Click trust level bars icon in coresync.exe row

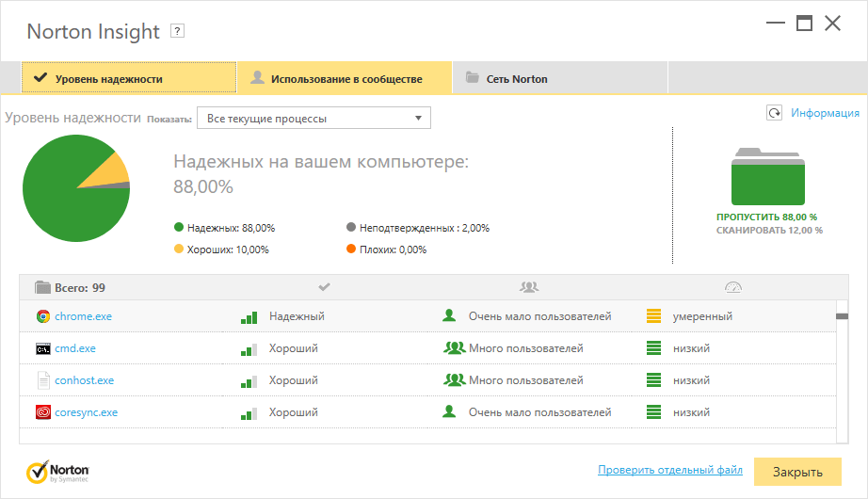(x=249, y=413)
